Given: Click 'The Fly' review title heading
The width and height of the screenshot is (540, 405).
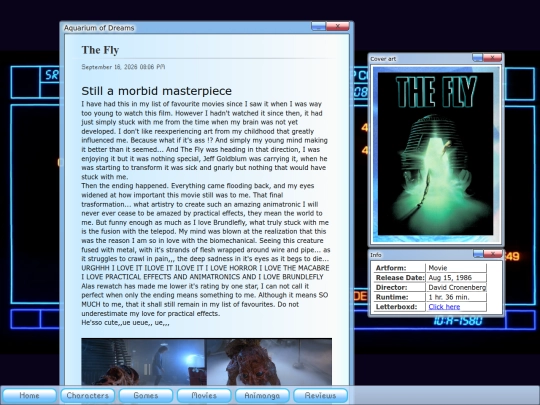Looking at the screenshot, I should [x=100, y=50].
